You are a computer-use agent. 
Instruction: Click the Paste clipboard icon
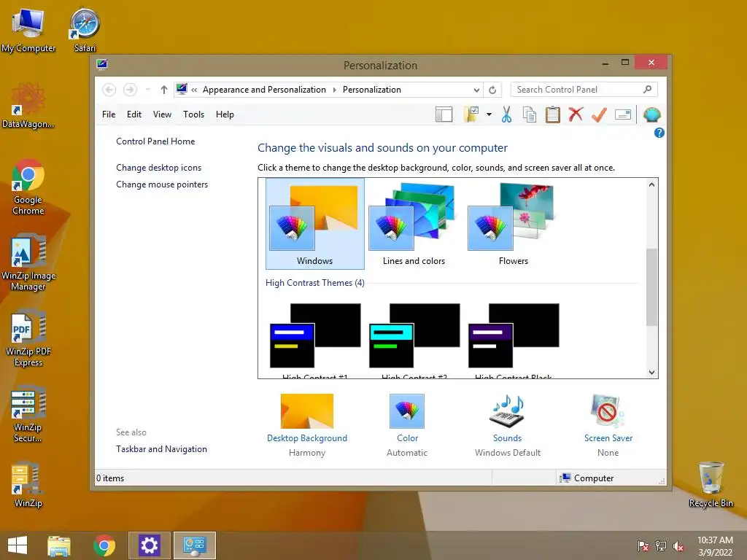(x=553, y=114)
